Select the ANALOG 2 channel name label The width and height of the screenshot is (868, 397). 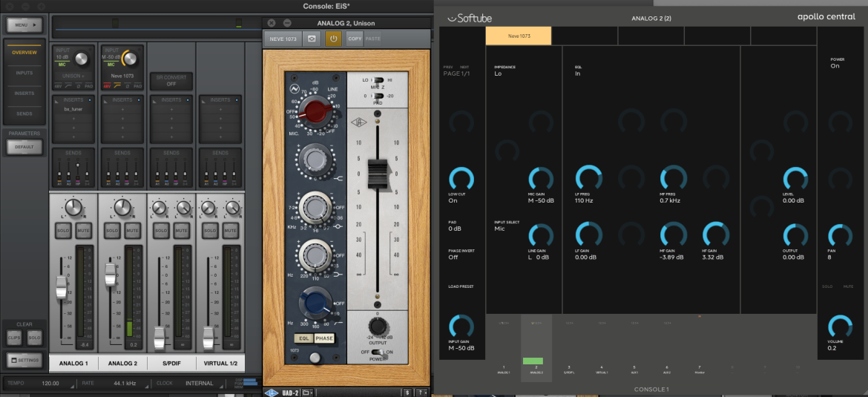(122, 363)
